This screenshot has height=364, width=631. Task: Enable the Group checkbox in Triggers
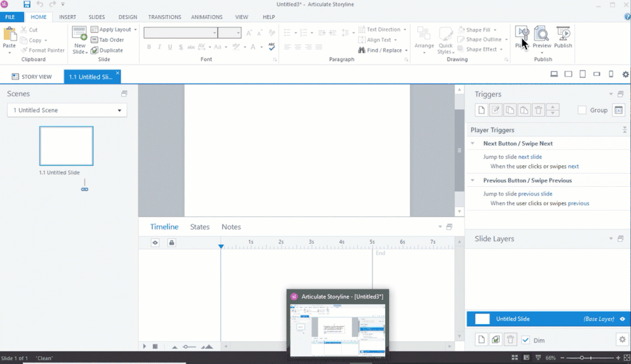[x=582, y=110]
